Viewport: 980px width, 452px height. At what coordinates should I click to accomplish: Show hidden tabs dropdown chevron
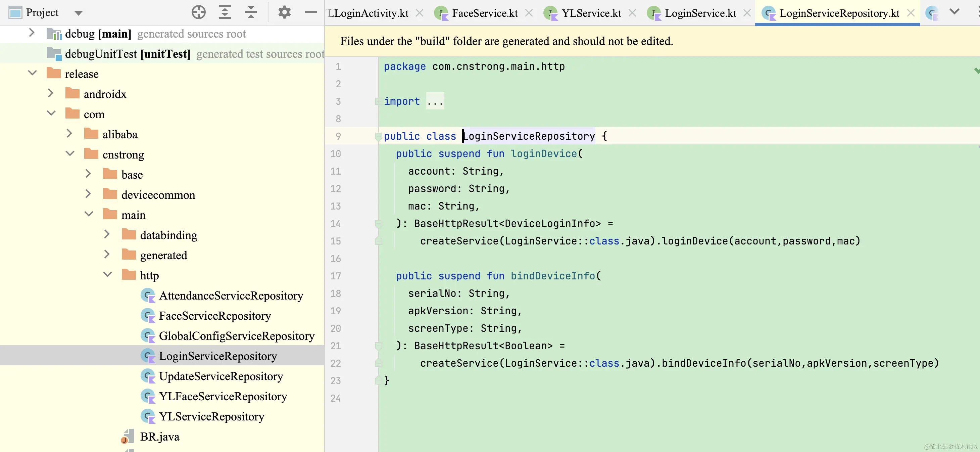point(954,11)
